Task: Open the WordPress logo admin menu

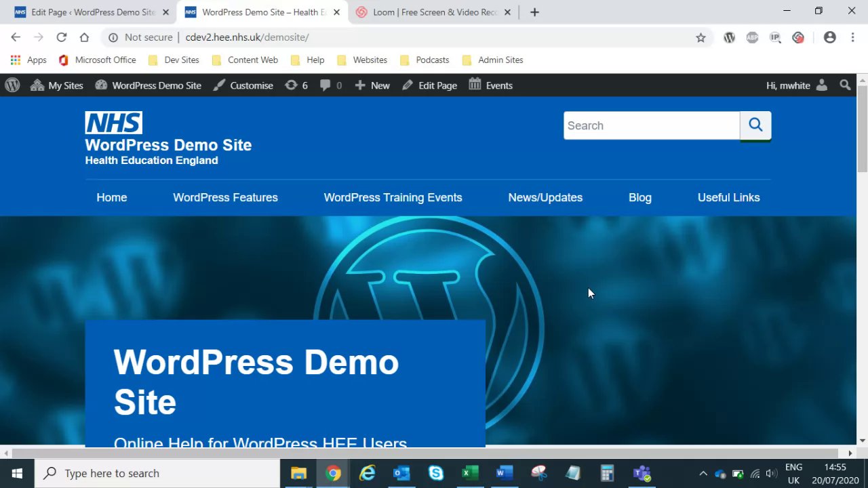Action: click(x=12, y=85)
